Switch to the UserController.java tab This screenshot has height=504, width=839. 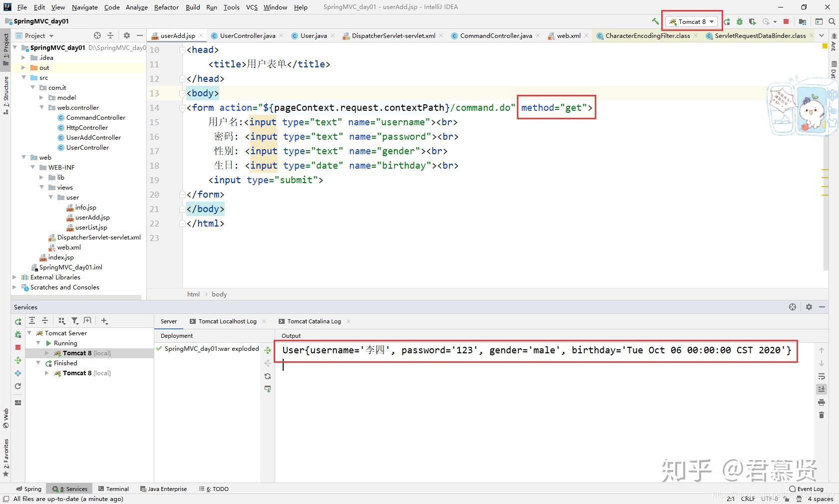point(248,35)
